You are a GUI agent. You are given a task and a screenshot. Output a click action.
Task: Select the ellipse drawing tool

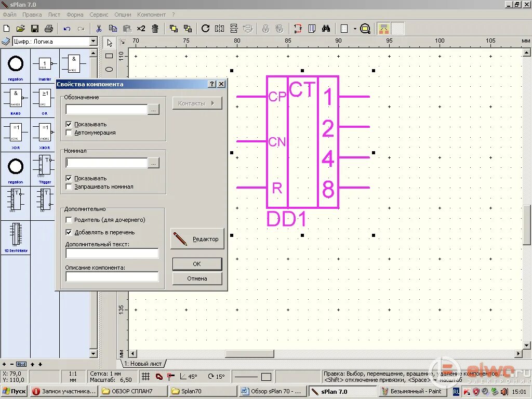(x=109, y=69)
